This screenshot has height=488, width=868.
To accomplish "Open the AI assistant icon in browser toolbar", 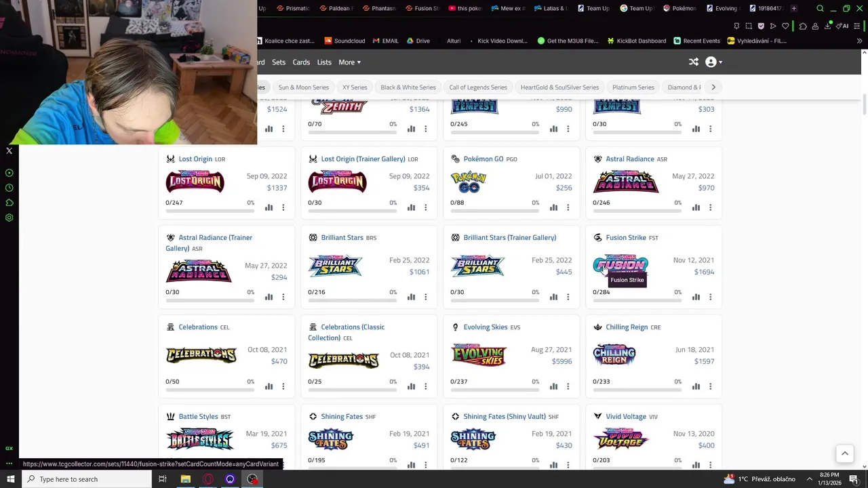I will click(843, 26).
